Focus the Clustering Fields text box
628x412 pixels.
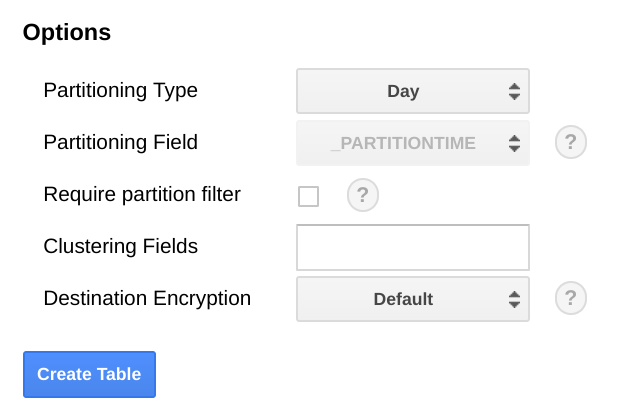(x=412, y=247)
